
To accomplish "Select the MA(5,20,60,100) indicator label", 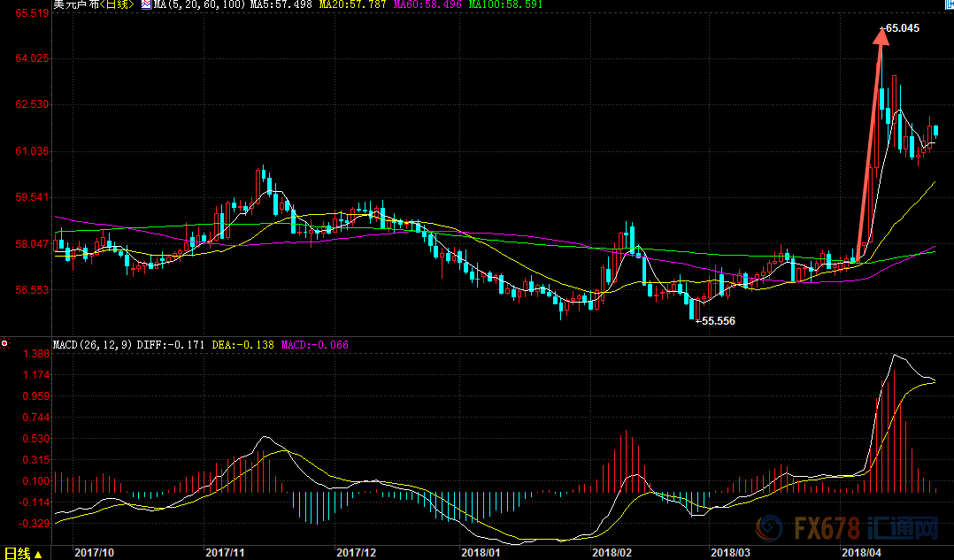I will point(200,4).
